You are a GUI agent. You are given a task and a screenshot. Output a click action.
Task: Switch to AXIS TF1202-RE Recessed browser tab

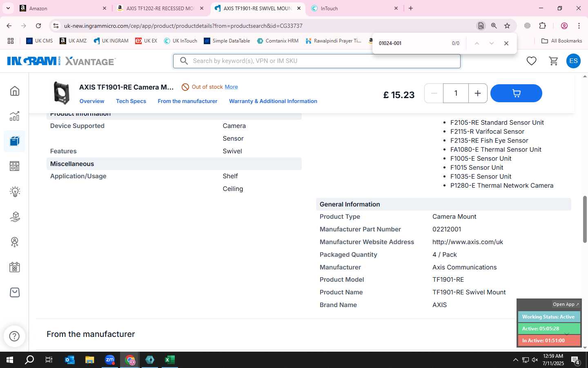pyautogui.click(x=160, y=8)
